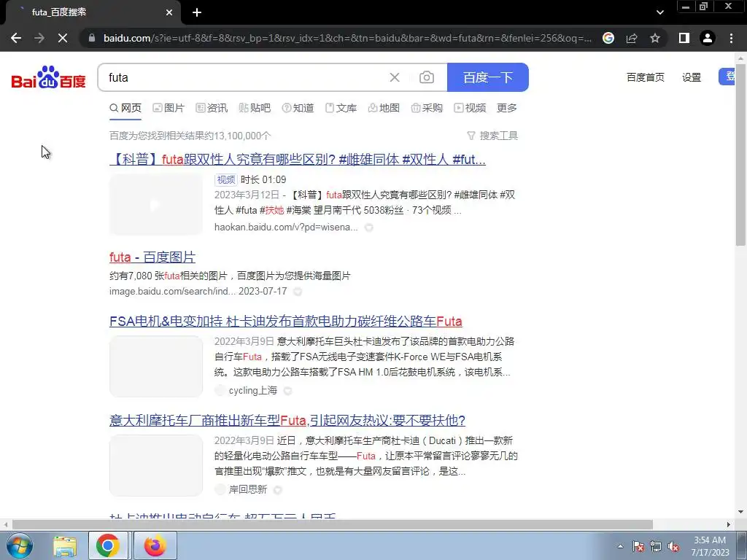The height and width of the screenshot is (560, 747).
Task: Open camera image search icon
Action: point(426,77)
